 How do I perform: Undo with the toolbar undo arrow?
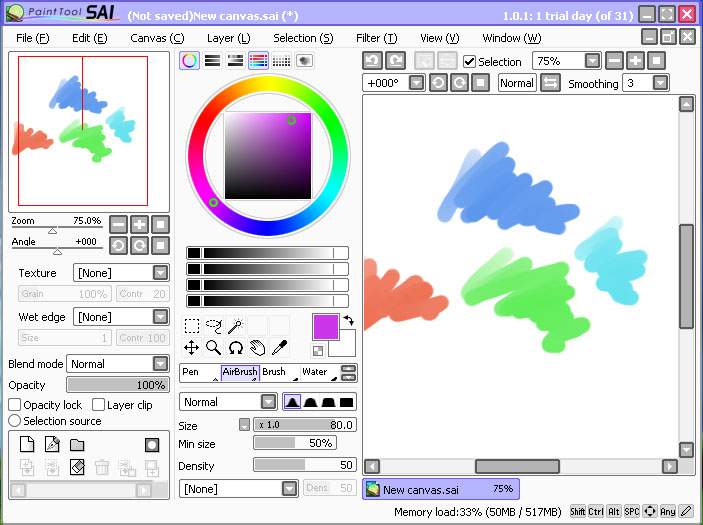[x=372, y=61]
